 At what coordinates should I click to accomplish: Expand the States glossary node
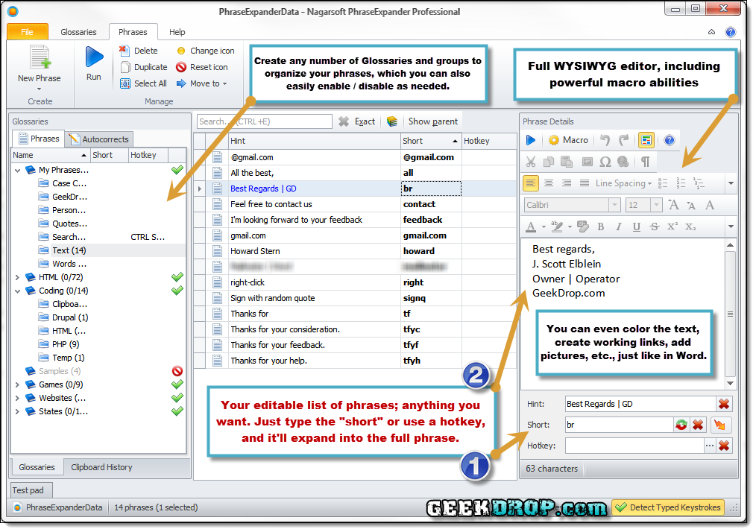[x=18, y=411]
